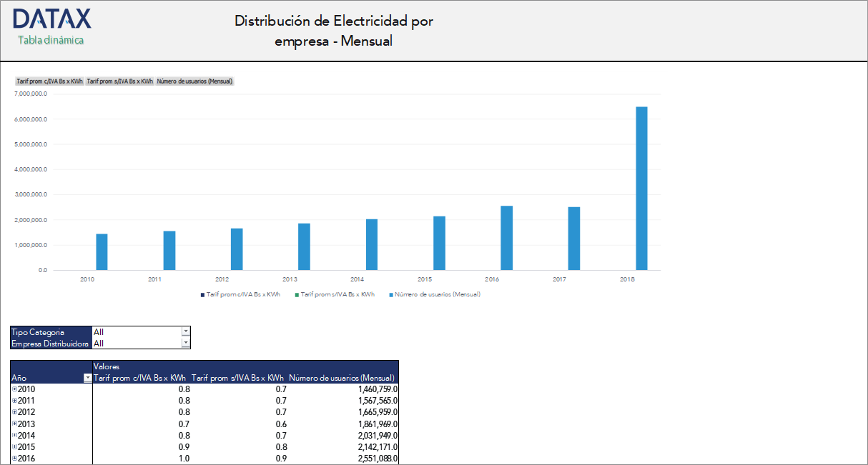Open the Empresa Distribuidora dropdown

click(x=185, y=342)
